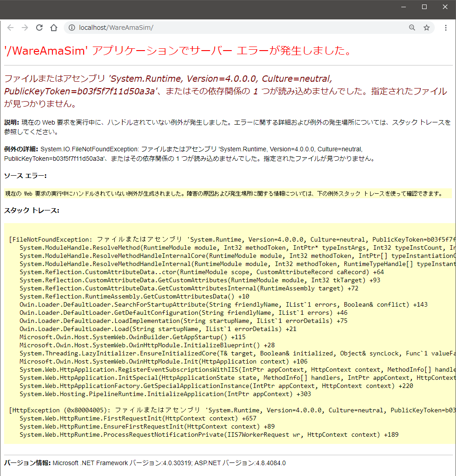Close the browser window
The width and height of the screenshot is (456, 476).
pos(445,7)
